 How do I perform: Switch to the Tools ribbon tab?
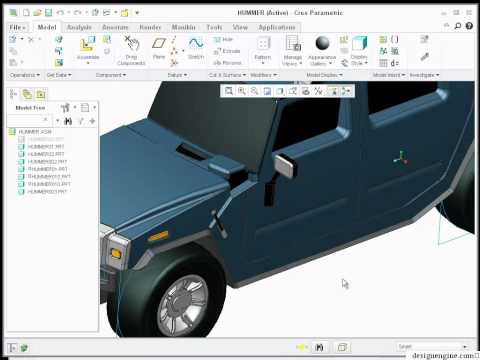(214, 27)
